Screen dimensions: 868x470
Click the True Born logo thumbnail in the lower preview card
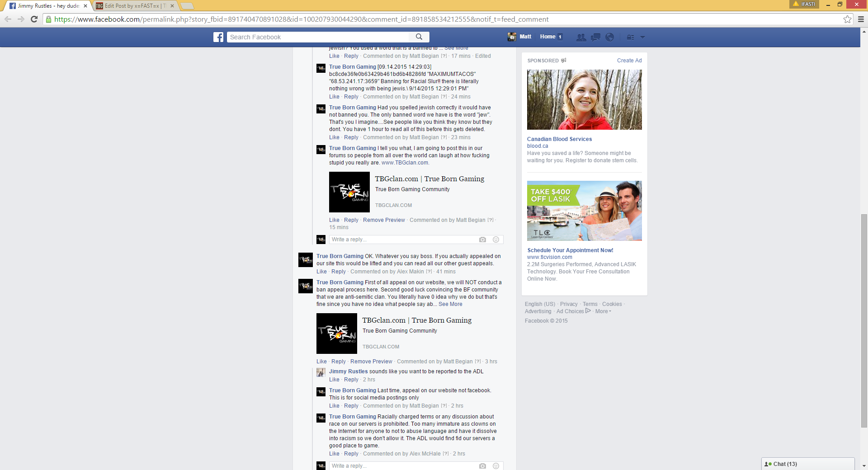point(337,334)
